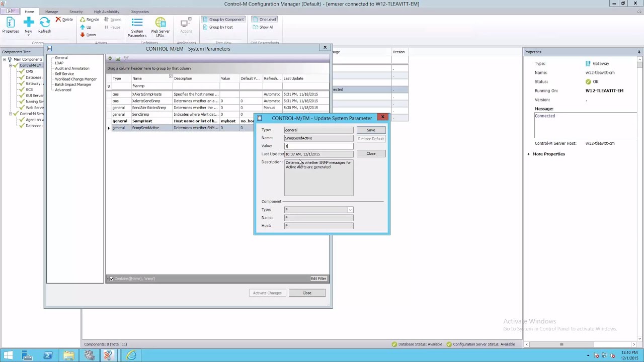
Task: Toggle Group by Component view
Action: click(x=223, y=20)
